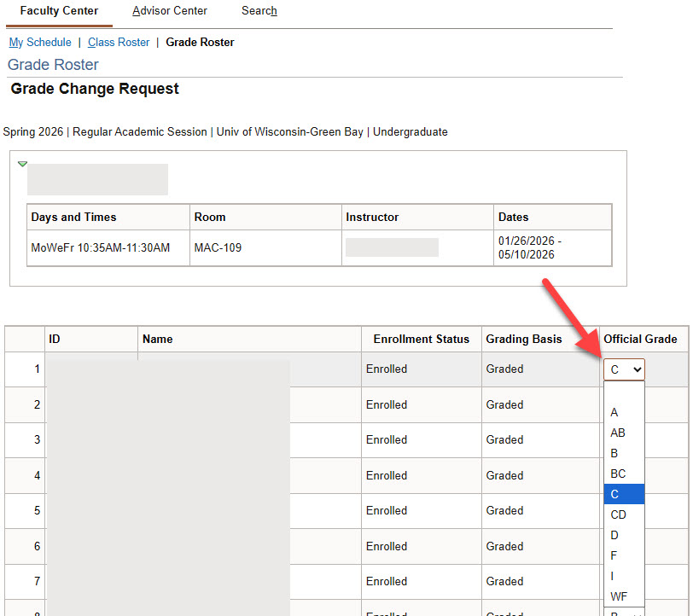Open the Search tab

tap(259, 11)
